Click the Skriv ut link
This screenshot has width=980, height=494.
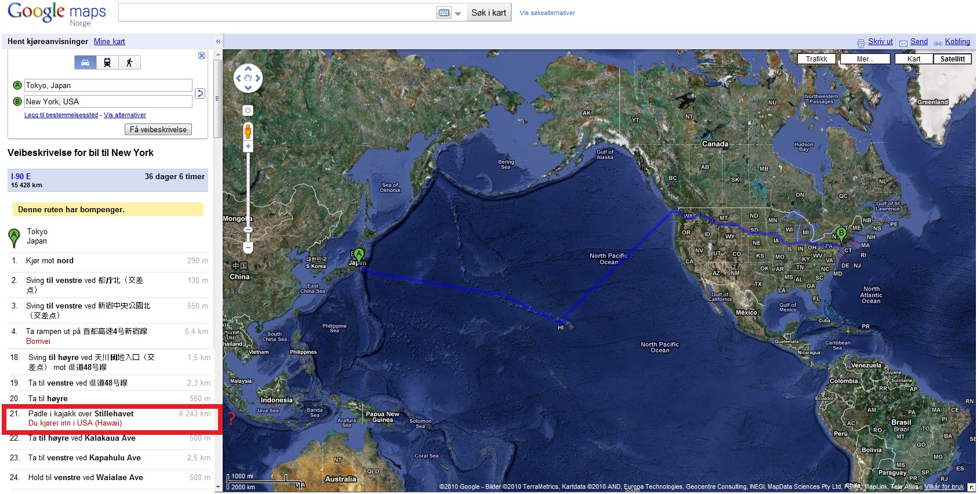[880, 42]
